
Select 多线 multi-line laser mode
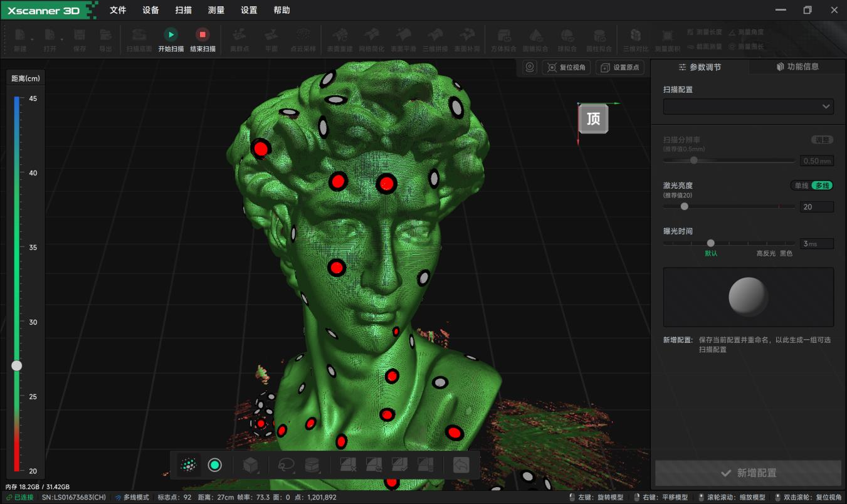(x=822, y=186)
